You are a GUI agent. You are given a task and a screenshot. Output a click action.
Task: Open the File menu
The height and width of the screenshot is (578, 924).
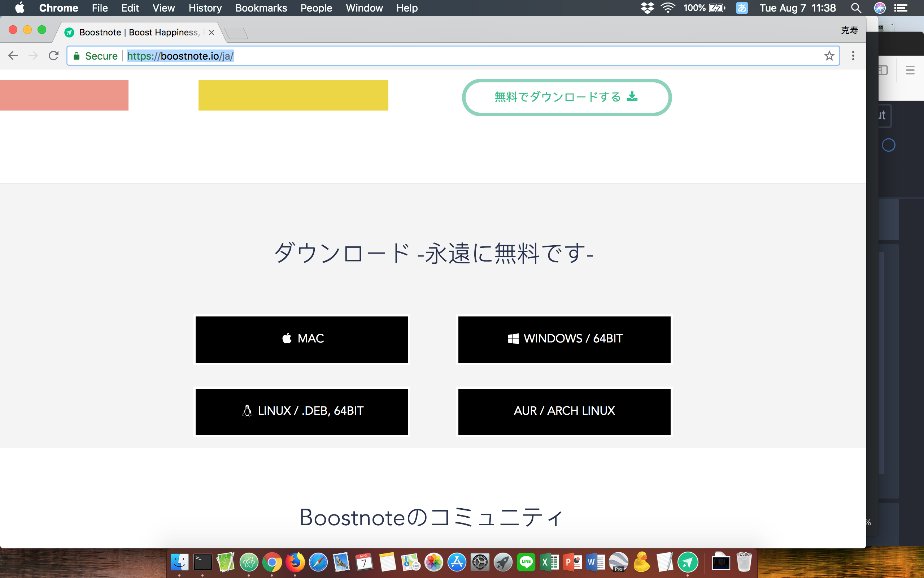coord(100,8)
